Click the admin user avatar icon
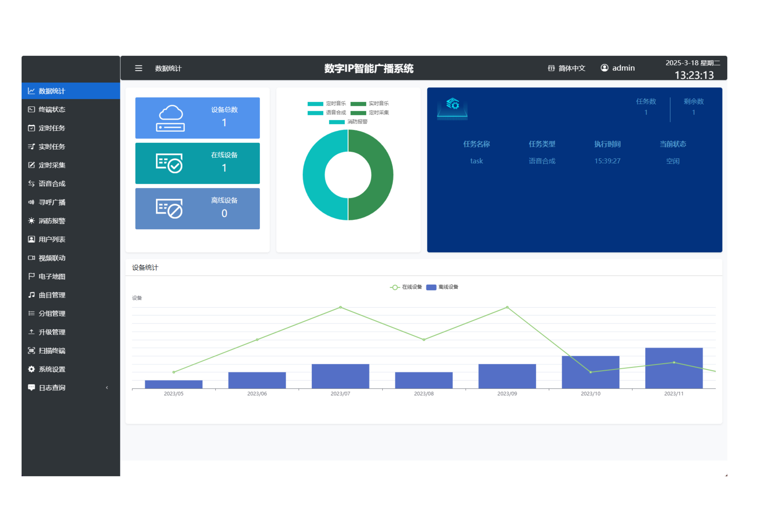 604,68
